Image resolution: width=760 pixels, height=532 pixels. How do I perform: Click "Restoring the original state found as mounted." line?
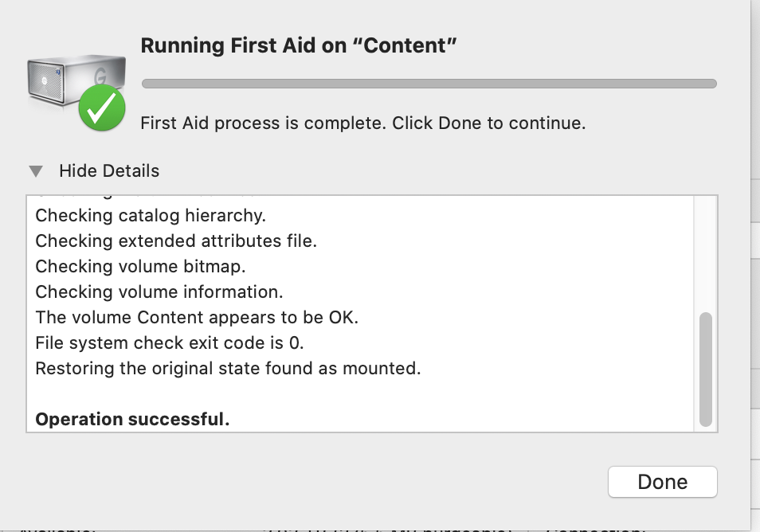pos(229,368)
